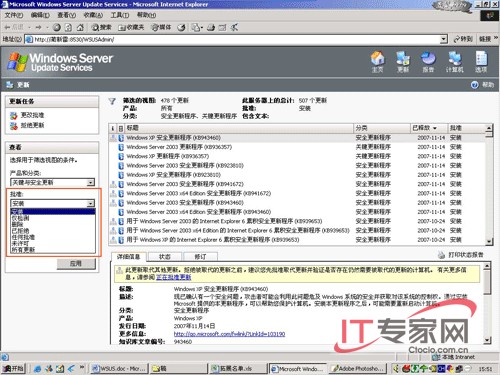Click update icon of Windows Server 2003 更新程序 (KB936357)
Screen dimensions: 500x375
[x=121, y=147]
